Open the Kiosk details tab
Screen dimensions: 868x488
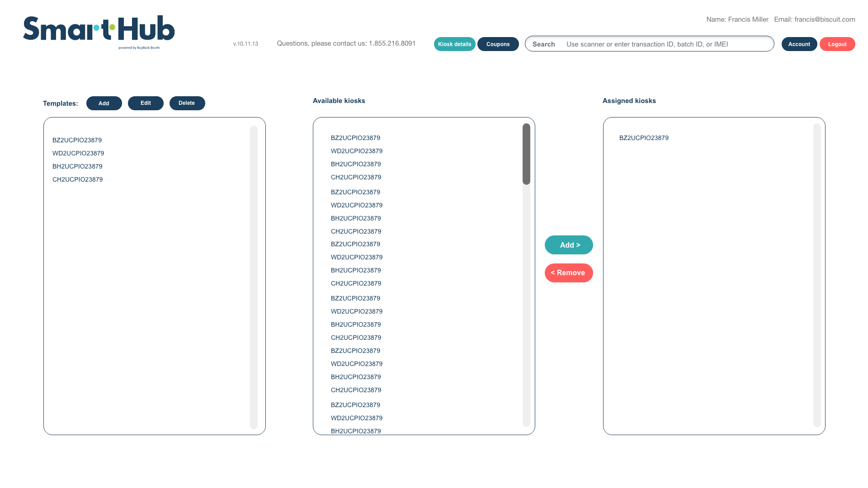coord(454,44)
